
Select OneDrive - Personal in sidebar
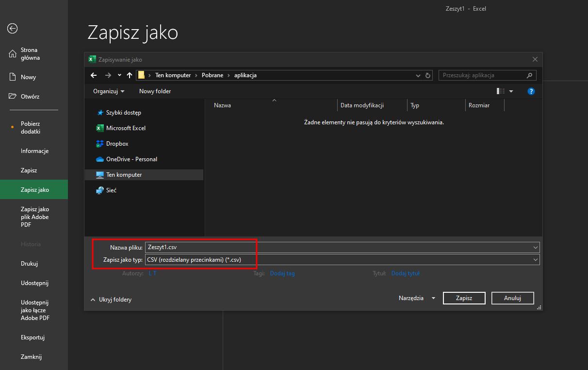point(131,159)
